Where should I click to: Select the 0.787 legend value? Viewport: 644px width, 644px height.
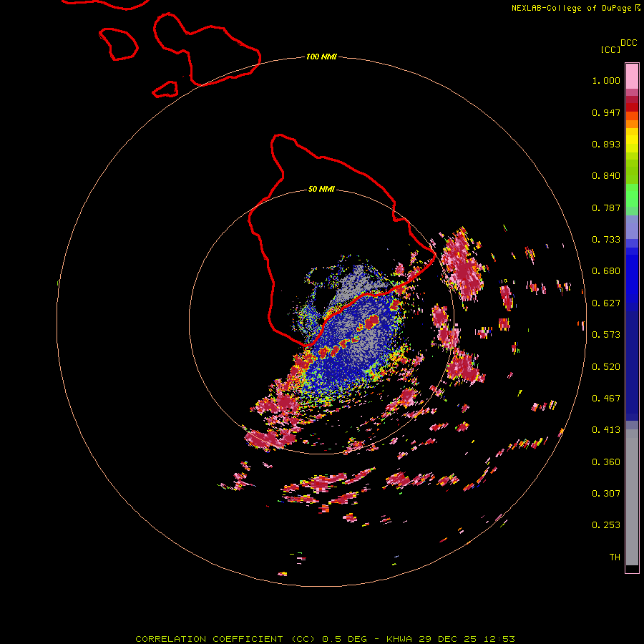[606, 208]
